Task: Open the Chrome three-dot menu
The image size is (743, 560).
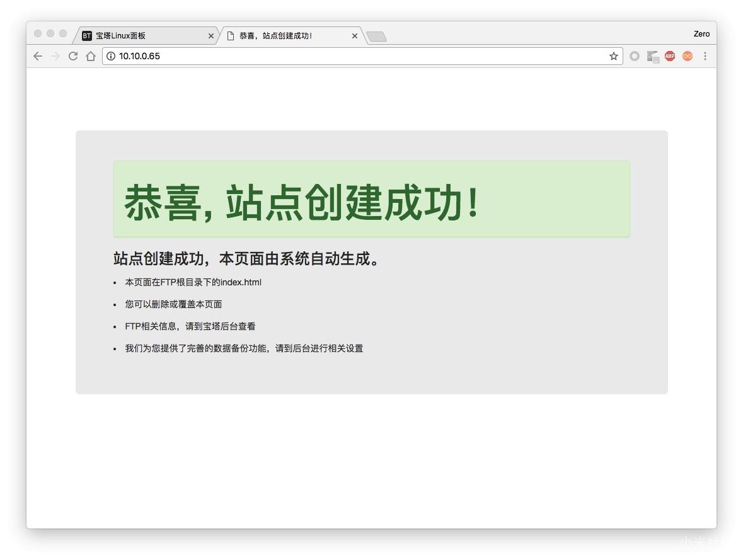Action: [x=705, y=56]
